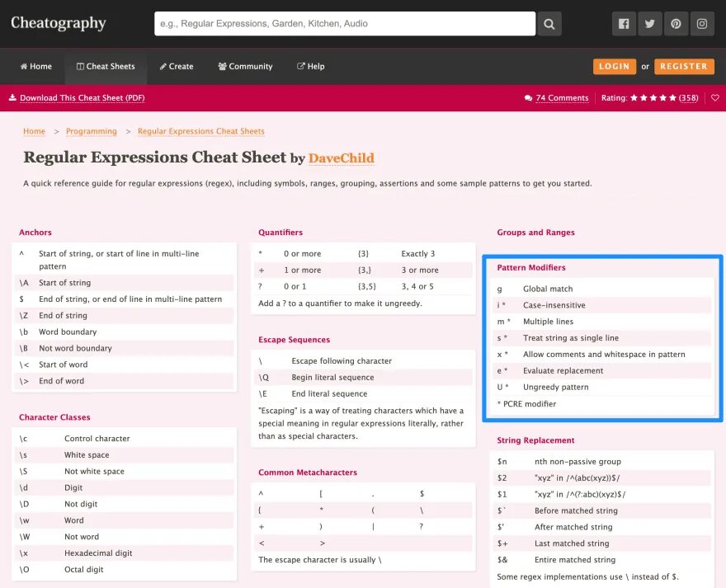Click the 'End literal sequence' row
The width and height of the screenshot is (726, 588).
click(x=363, y=394)
